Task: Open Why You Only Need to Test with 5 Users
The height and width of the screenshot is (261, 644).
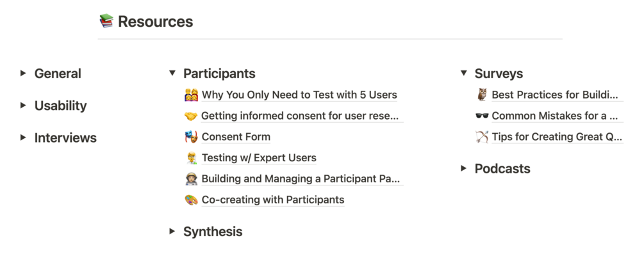Action: 299,95
